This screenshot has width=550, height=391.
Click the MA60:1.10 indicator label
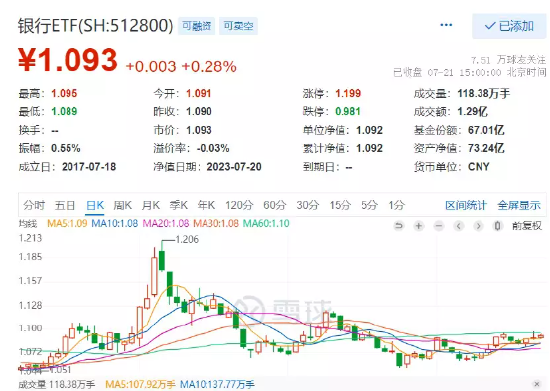[266, 223]
